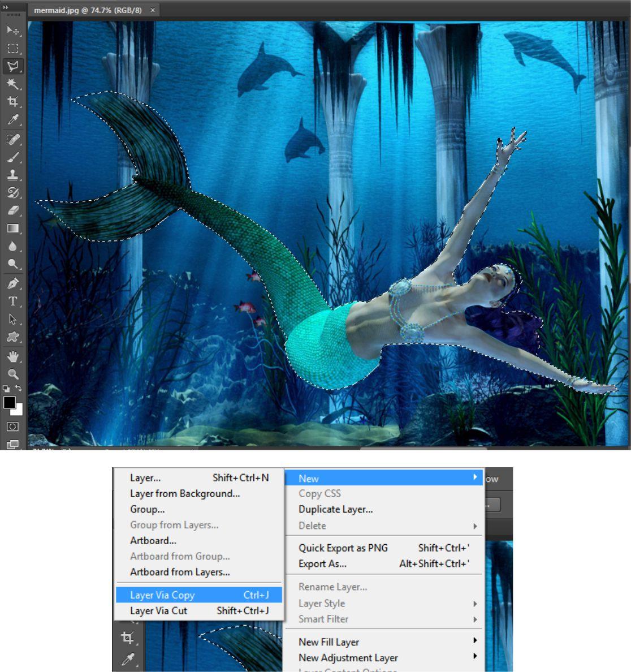Choose Layer... from the New submenu
631x672 pixels.
pyautogui.click(x=199, y=478)
